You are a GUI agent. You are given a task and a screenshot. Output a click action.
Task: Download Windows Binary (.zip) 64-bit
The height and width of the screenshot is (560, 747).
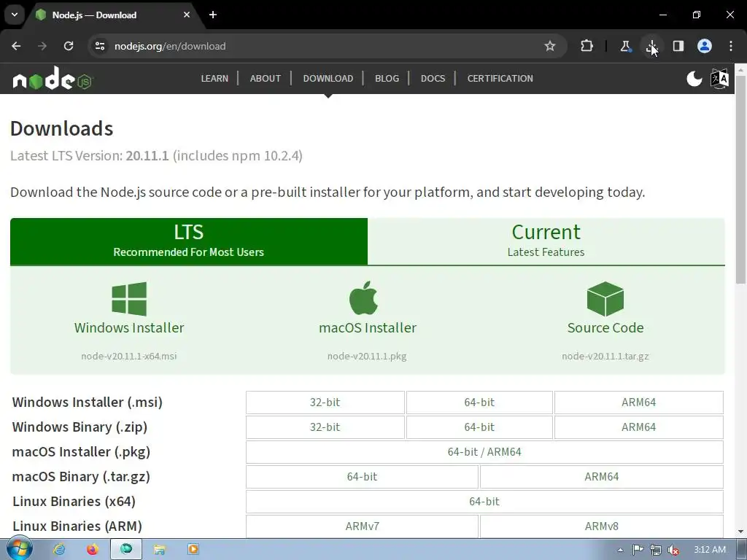click(x=479, y=427)
